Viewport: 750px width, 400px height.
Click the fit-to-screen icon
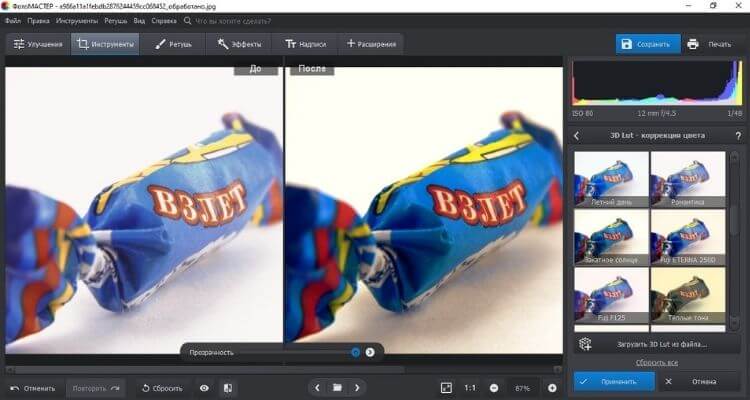pos(446,387)
